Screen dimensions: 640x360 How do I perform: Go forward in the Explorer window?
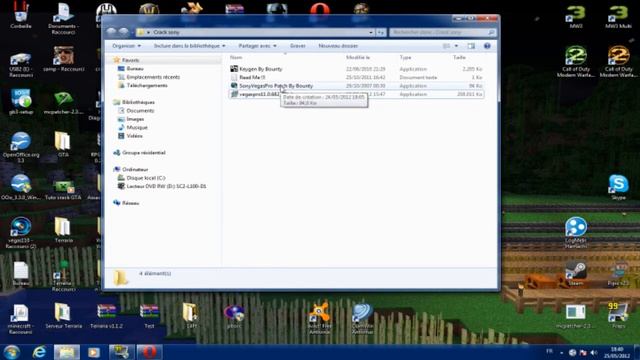click(x=123, y=32)
